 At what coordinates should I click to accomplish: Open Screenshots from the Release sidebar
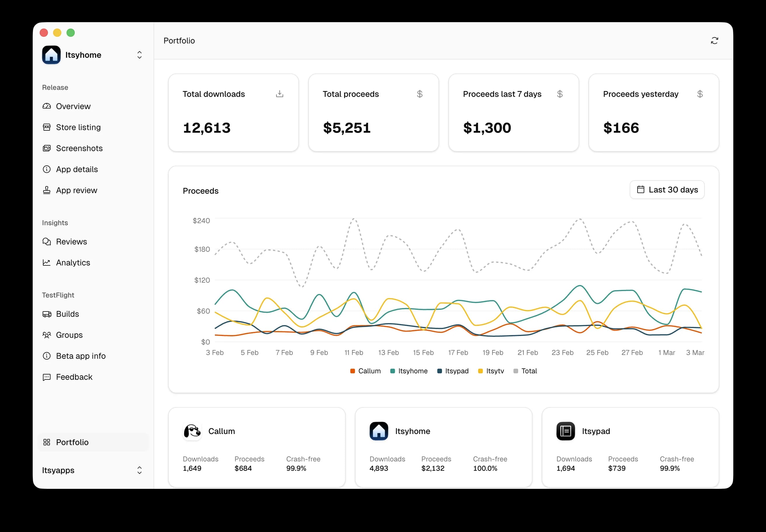click(x=79, y=148)
